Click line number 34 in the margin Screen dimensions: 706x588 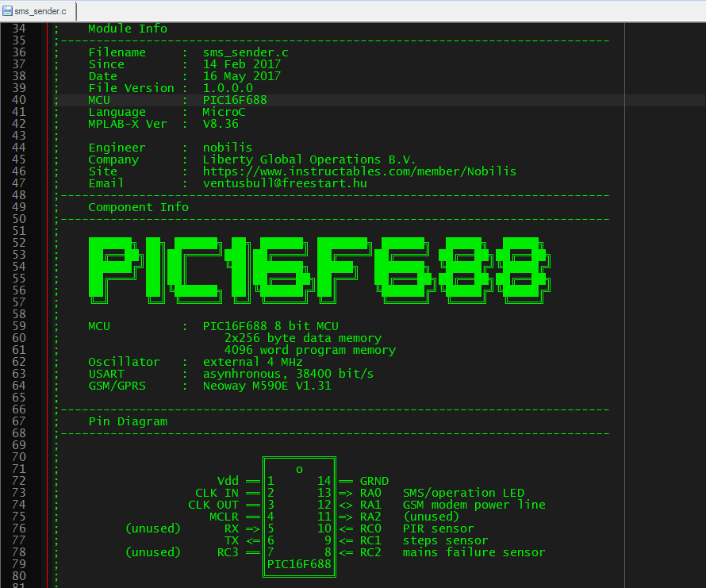coord(22,29)
